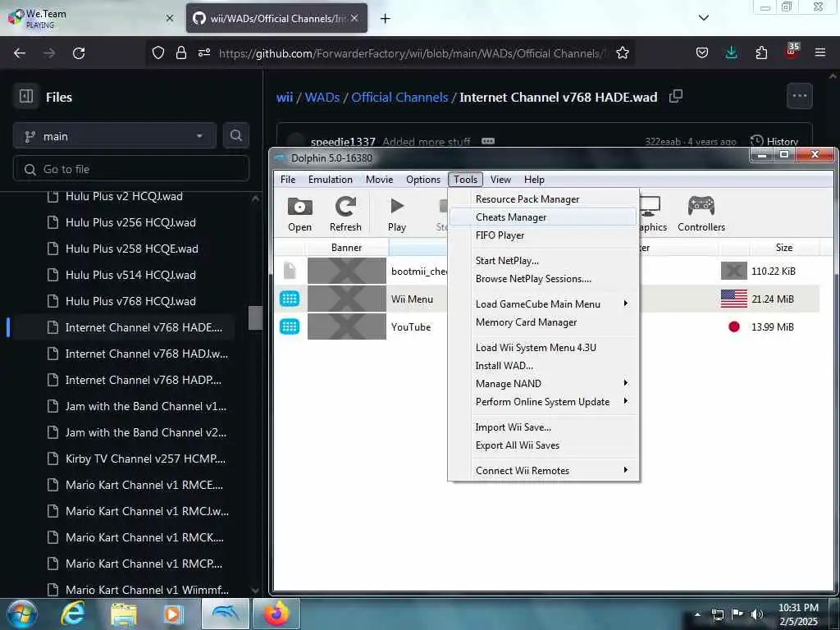Open Windows Explorer from the taskbar
Viewport: 840px width, 630px height.
point(124,614)
